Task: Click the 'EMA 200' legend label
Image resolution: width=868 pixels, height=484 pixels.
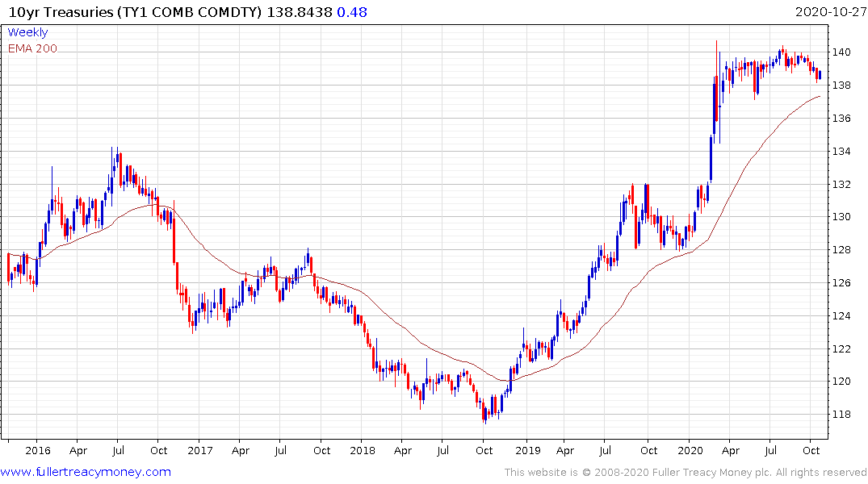Action: [x=32, y=48]
